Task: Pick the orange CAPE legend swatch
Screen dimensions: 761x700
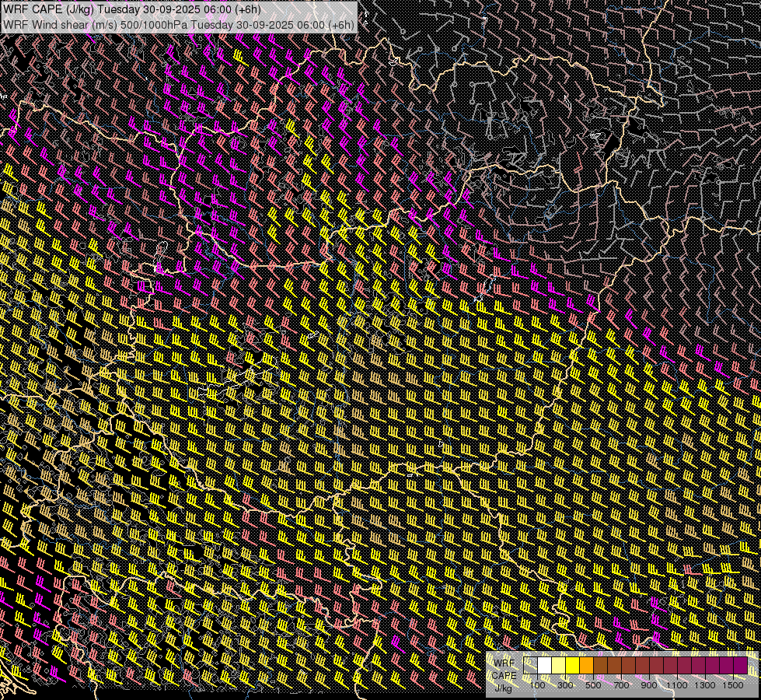Action: tap(587, 666)
